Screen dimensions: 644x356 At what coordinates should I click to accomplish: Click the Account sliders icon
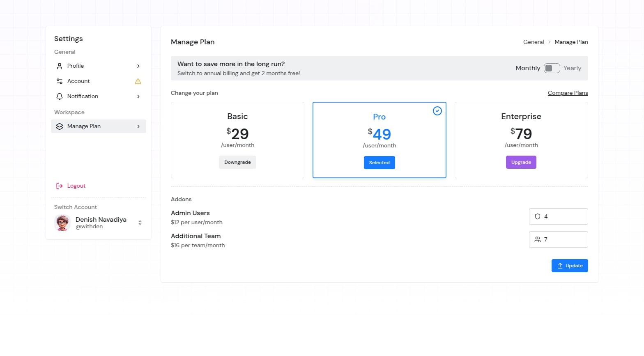click(60, 81)
